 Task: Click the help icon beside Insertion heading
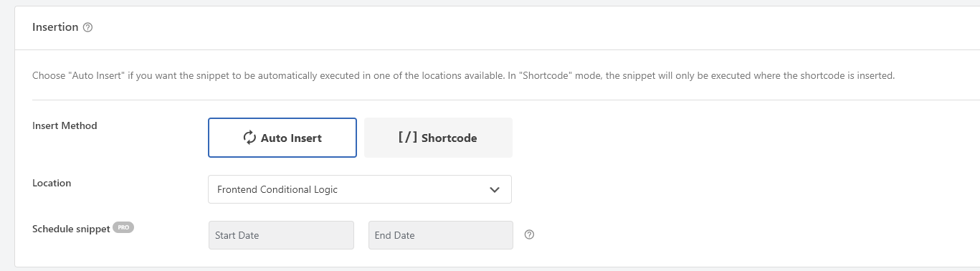click(x=88, y=27)
